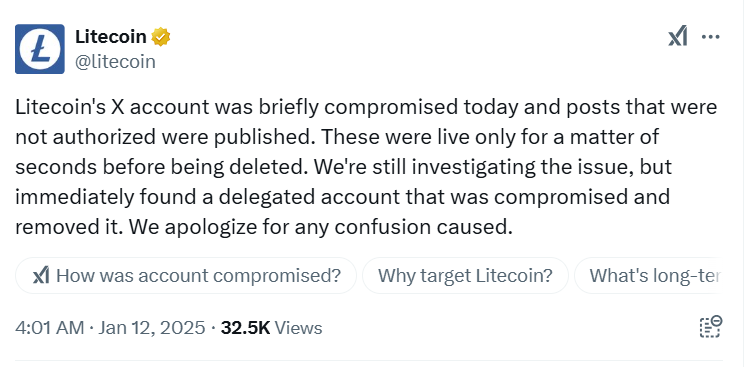
Task: Open the Litecoin profile avatar
Action: pos(40,49)
